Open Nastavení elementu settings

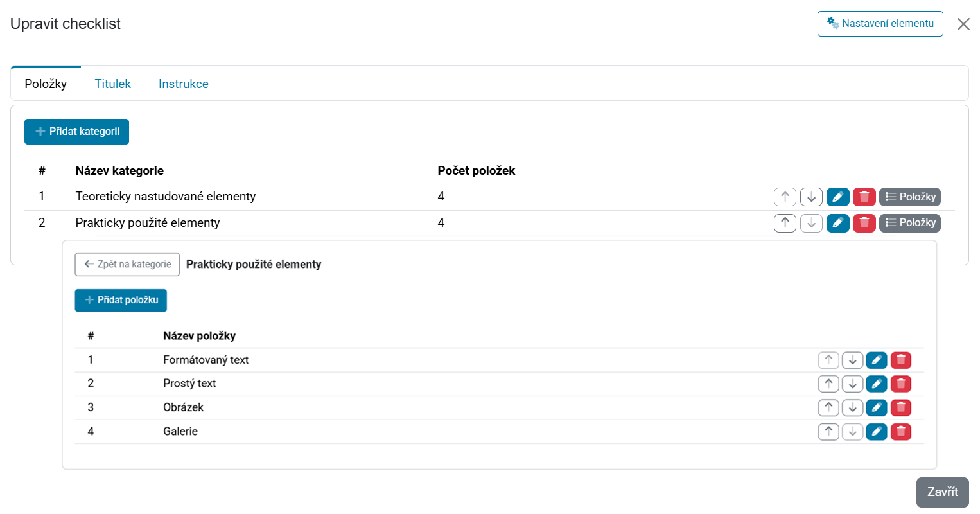880,24
